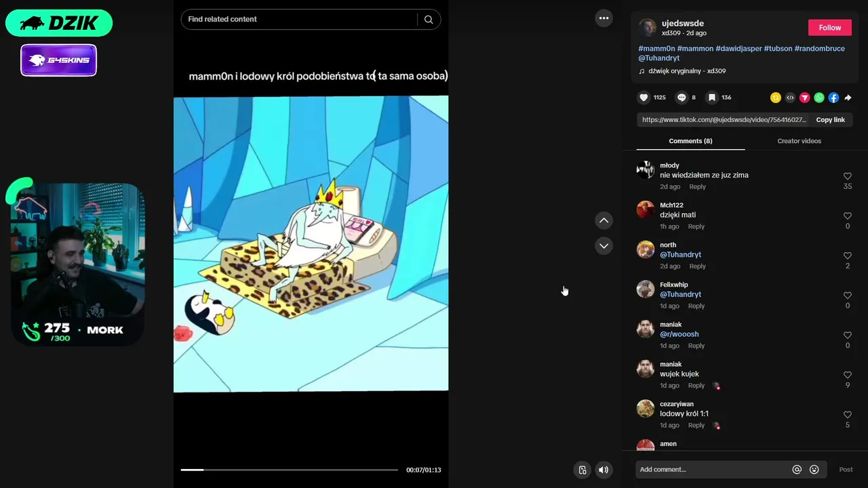Click north's '@Tuhandryt' mention

coord(680,255)
